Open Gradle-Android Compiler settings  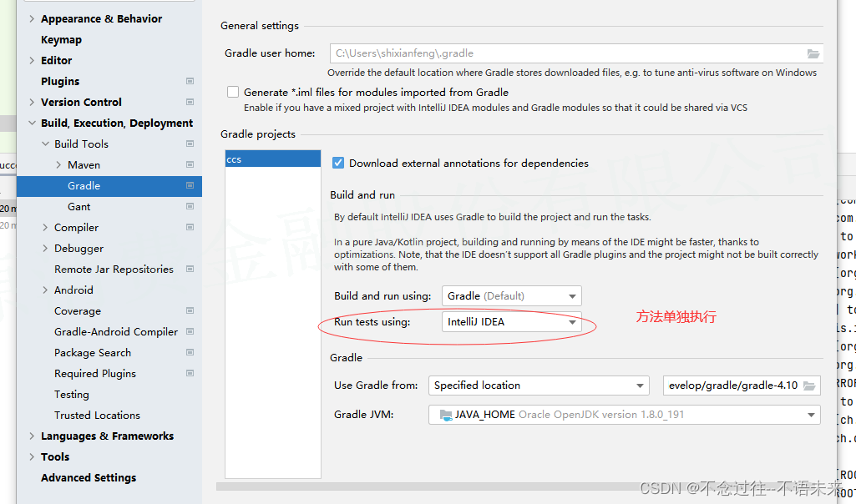tap(116, 331)
